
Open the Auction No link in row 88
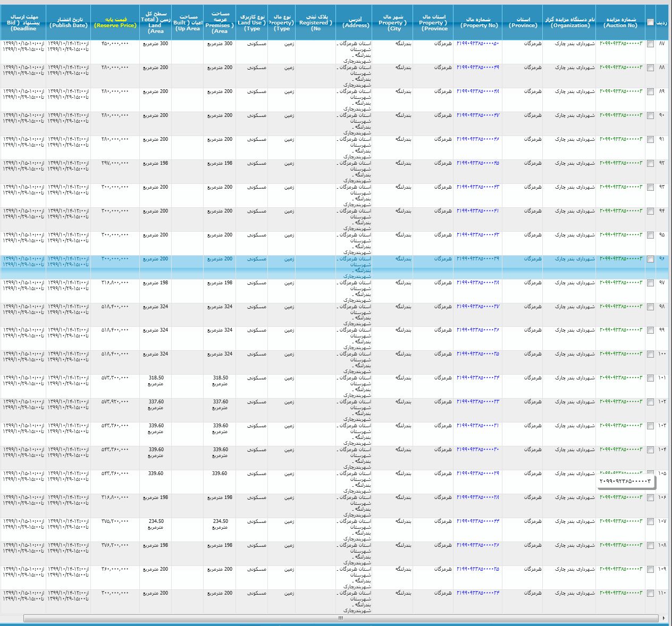620,67
